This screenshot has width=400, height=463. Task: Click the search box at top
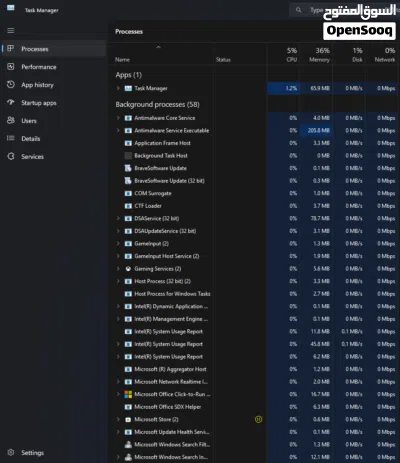click(x=343, y=10)
